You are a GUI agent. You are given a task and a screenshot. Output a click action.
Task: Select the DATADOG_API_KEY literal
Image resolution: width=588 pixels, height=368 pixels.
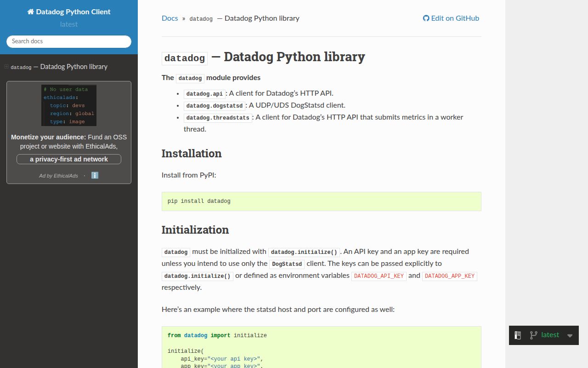pos(379,276)
